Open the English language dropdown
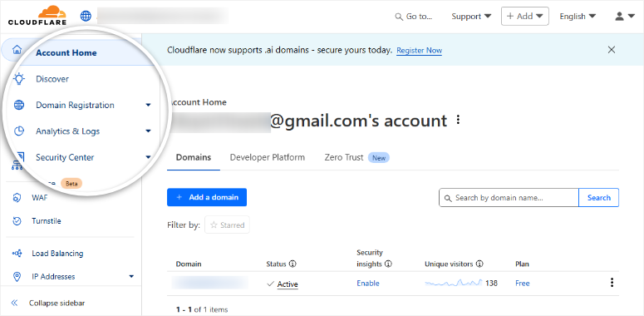Viewport: 644px width, 316px height. pyautogui.click(x=578, y=17)
